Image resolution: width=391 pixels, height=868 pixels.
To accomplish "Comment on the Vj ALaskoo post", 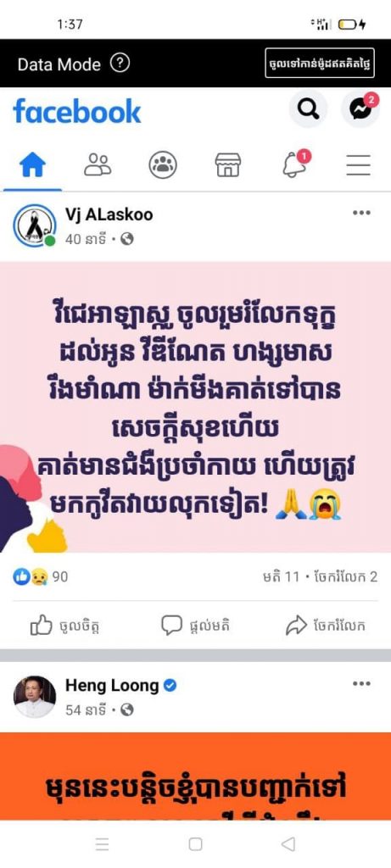I will [x=195, y=626].
